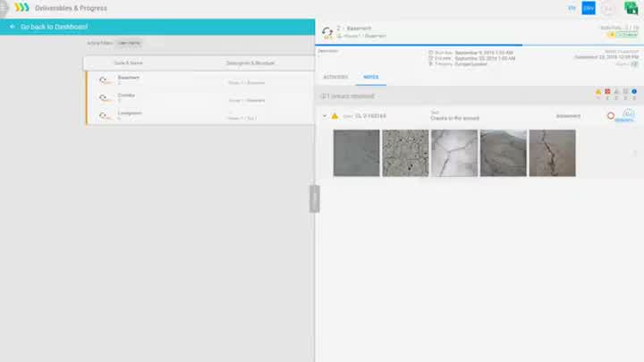Click the end date calendar icon

point(431,59)
